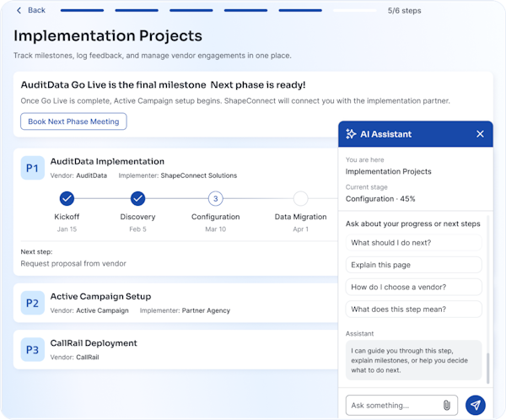Click the first step progress bar segment

coord(82,10)
